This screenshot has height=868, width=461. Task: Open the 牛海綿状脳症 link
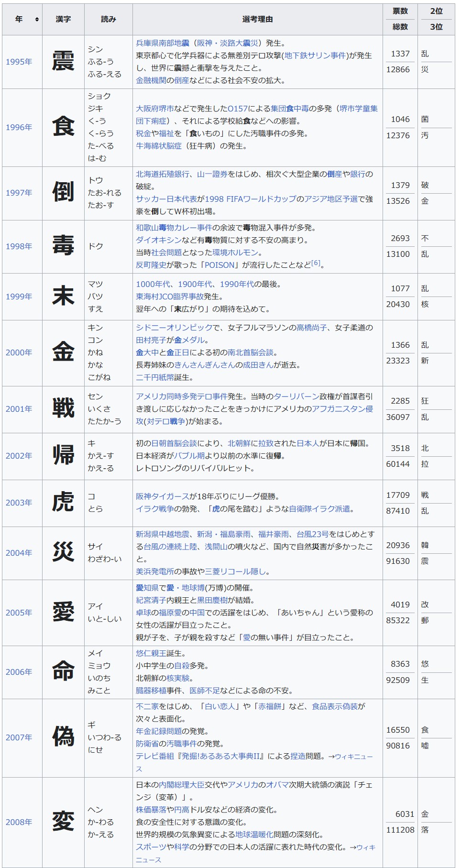pyautogui.click(x=159, y=146)
